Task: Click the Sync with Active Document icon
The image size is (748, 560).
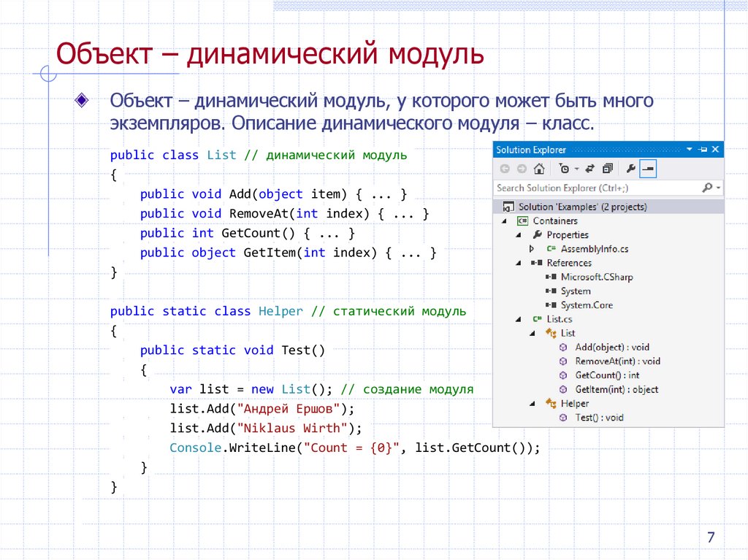Action: point(589,168)
